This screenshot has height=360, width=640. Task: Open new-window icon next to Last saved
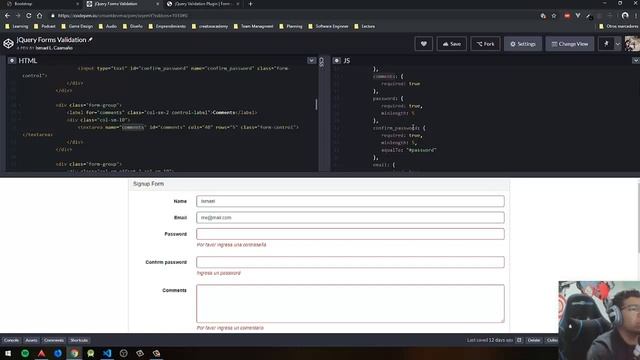click(519, 340)
